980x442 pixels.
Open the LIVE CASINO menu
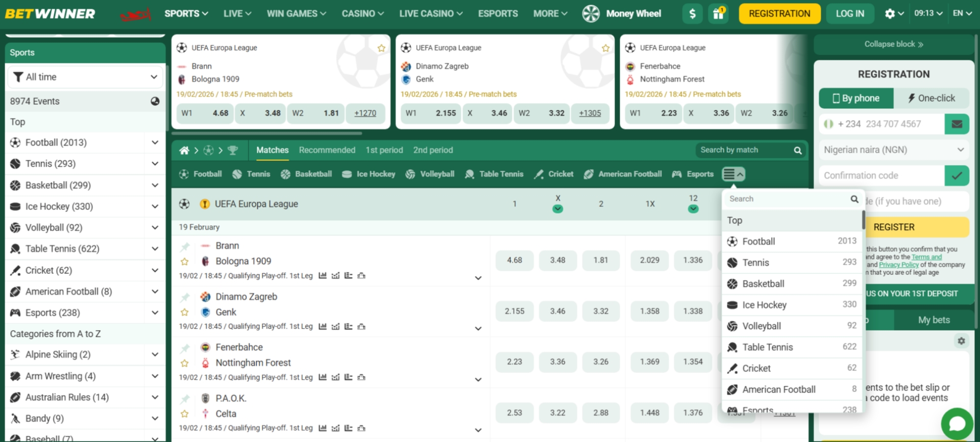click(x=431, y=14)
